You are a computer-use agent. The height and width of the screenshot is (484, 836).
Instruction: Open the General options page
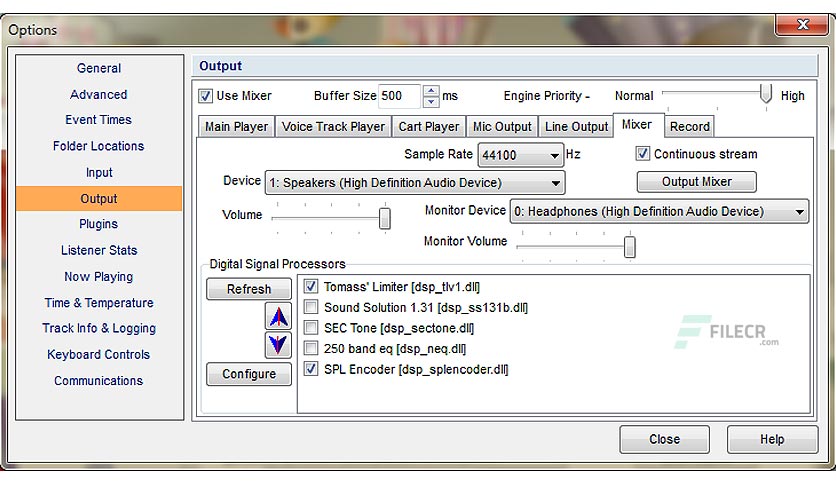99,68
